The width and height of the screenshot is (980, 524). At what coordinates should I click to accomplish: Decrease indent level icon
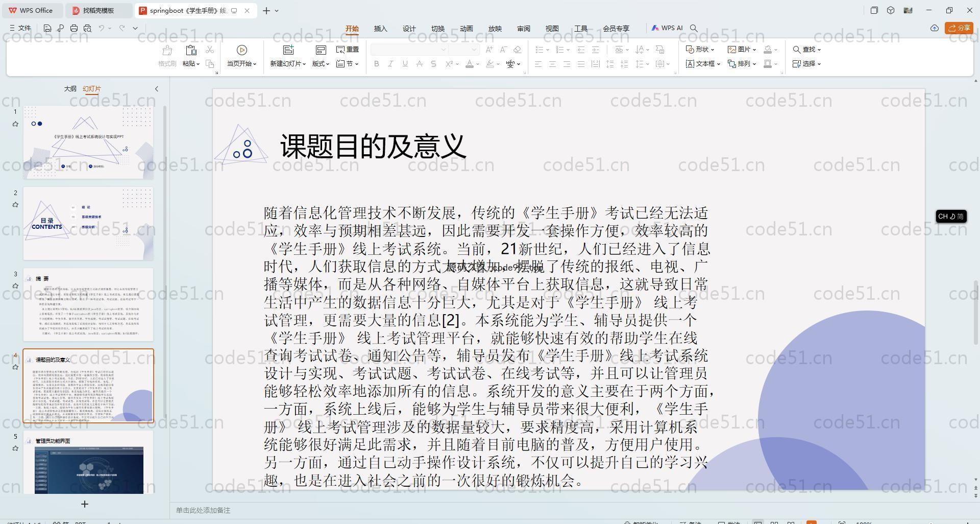click(581, 50)
